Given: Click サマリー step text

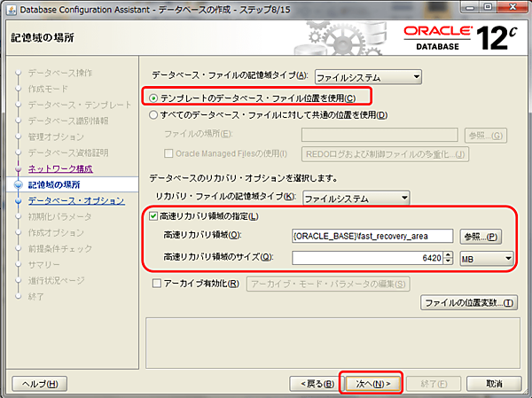Looking at the screenshot, I should click(x=44, y=264).
